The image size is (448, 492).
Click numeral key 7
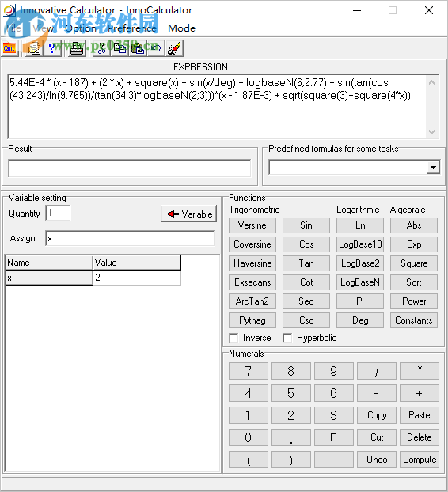point(249,371)
